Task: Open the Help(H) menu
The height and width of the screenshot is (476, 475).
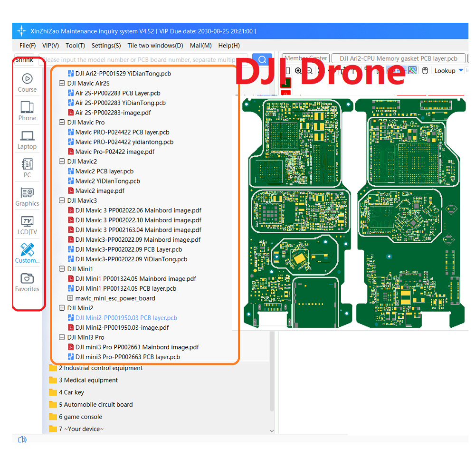Action: click(x=229, y=46)
